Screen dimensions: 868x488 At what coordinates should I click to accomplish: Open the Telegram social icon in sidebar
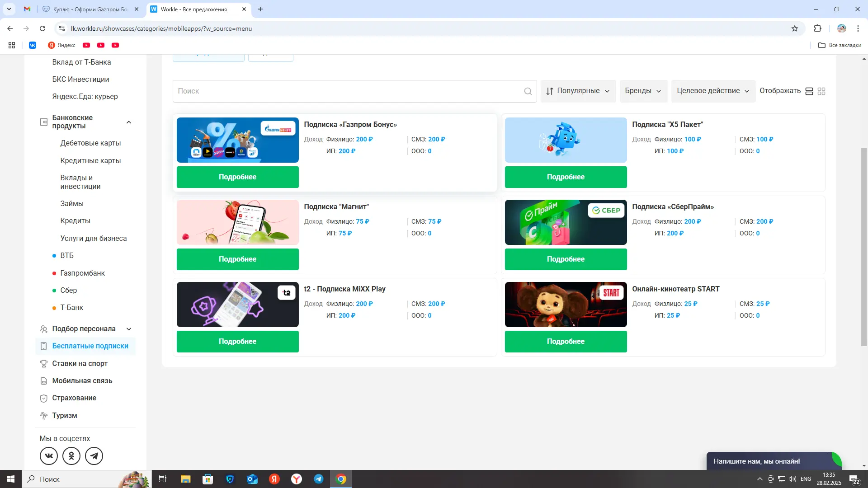click(94, 455)
